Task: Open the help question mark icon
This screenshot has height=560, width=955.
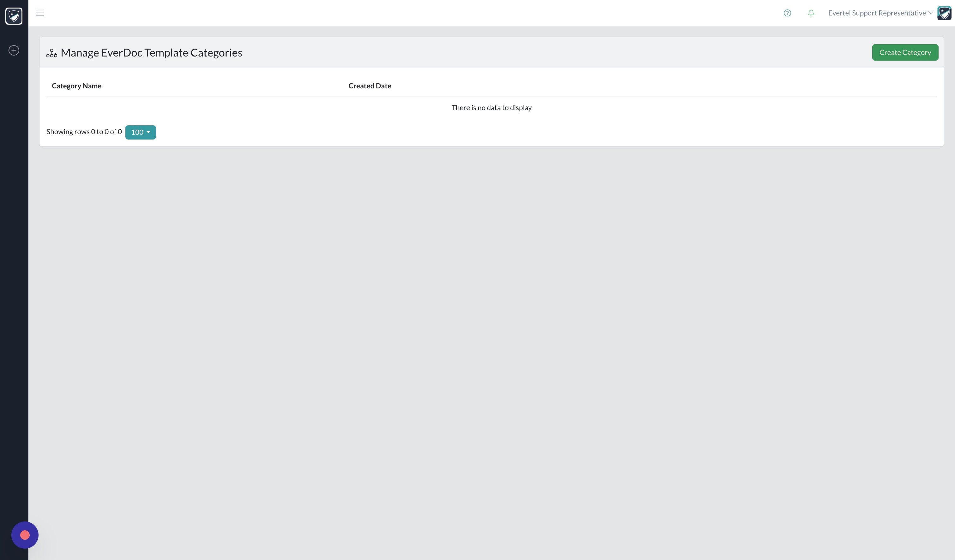Action: tap(787, 13)
